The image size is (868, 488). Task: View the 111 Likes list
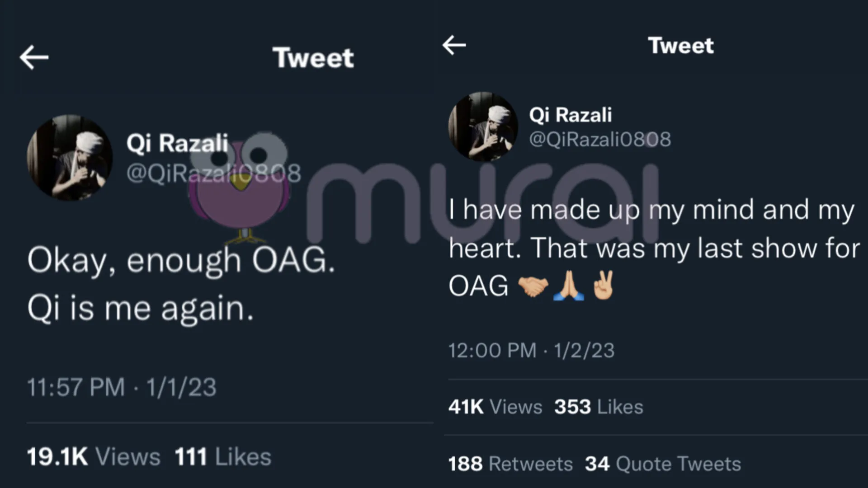point(223,457)
